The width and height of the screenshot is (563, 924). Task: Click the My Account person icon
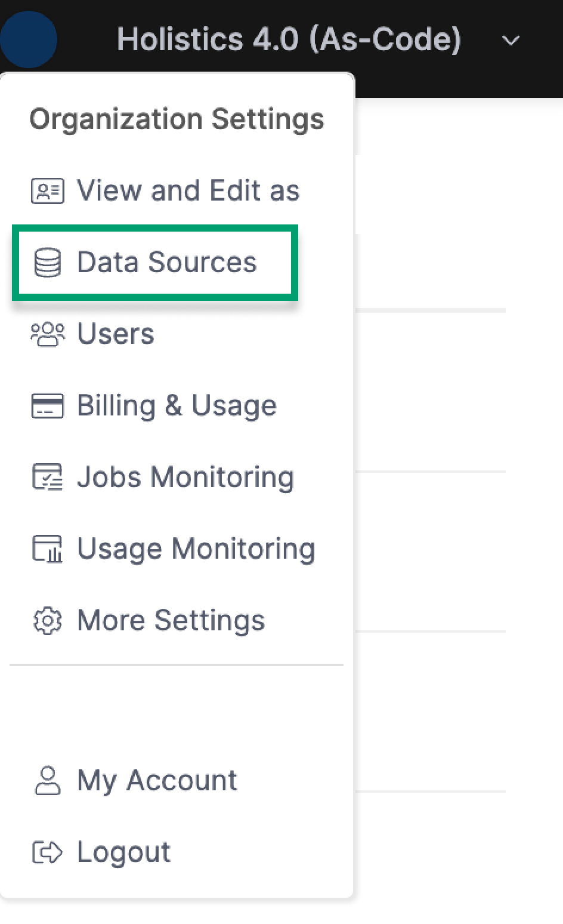[x=47, y=781]
